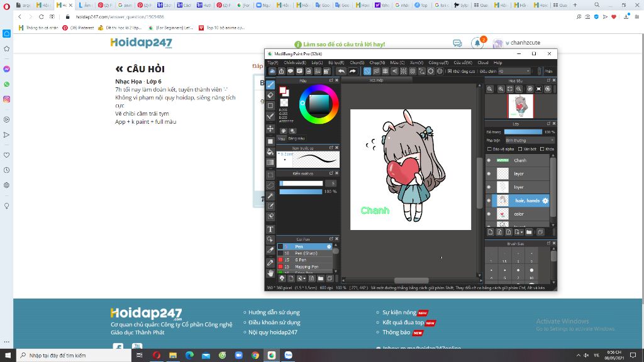The width and height of the screenshot is (644, 362).
Task: Open the Lớp(L) menu
Action: click(x=317, y=63)
